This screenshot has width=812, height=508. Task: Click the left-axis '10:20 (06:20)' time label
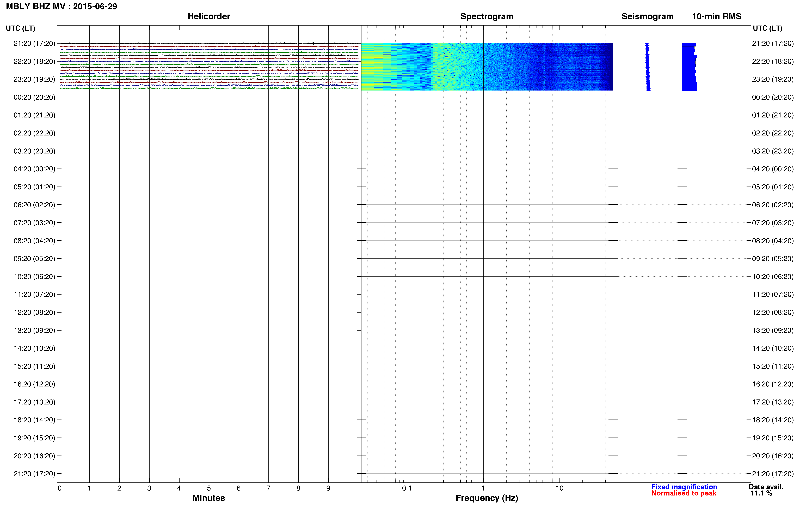point(34,277)
